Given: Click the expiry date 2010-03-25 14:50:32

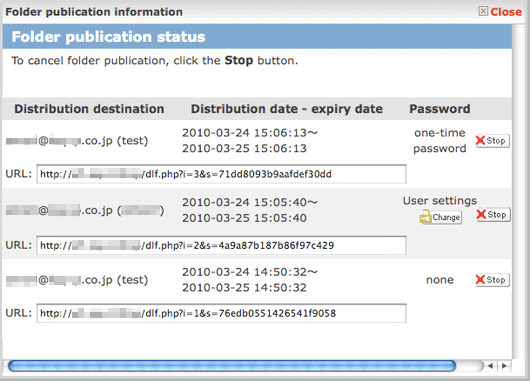Looking at the screenshot, I should tap(244, 288).
